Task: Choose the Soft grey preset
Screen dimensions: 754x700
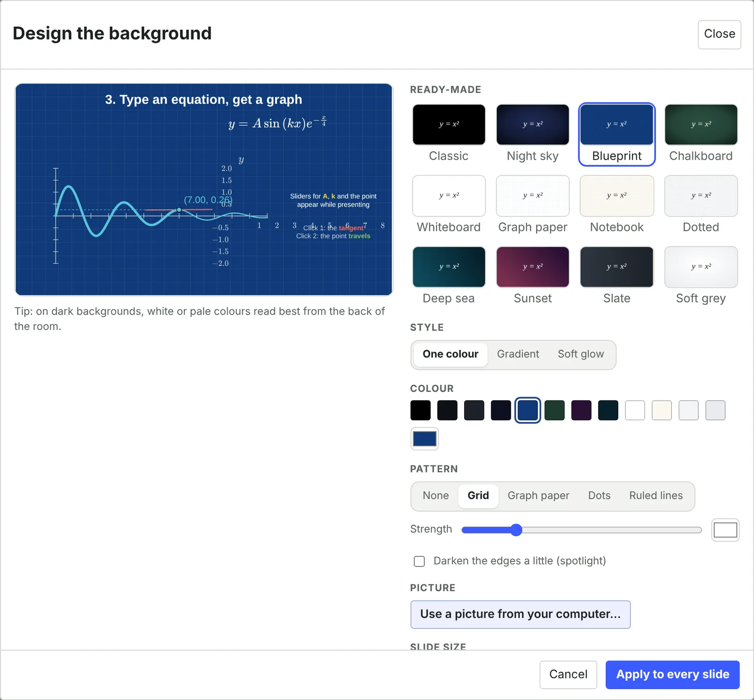Action: pos(701,277)
